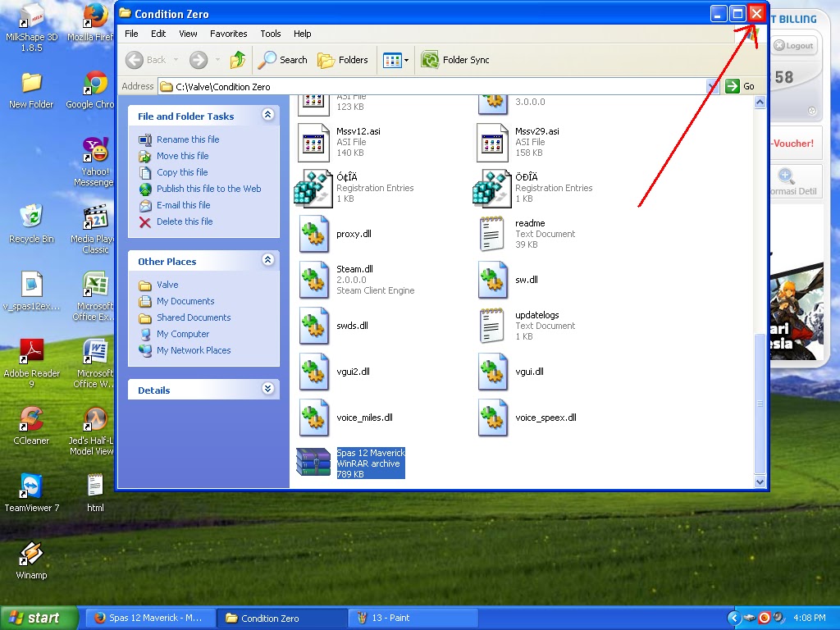Image resolution: width=840 pixels, height=630 pixels.
Task: Select the Mssv29.asi file icon
Action: pyautogui.click(x=492, y=143)
